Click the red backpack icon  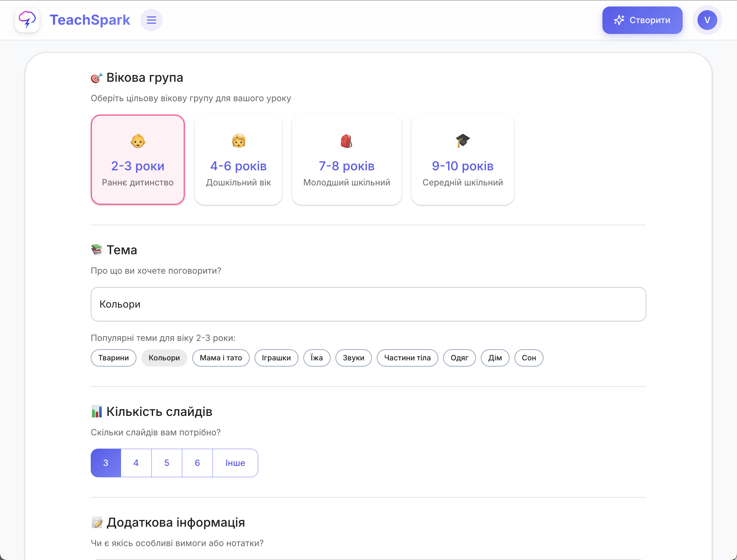pos(346,141)
